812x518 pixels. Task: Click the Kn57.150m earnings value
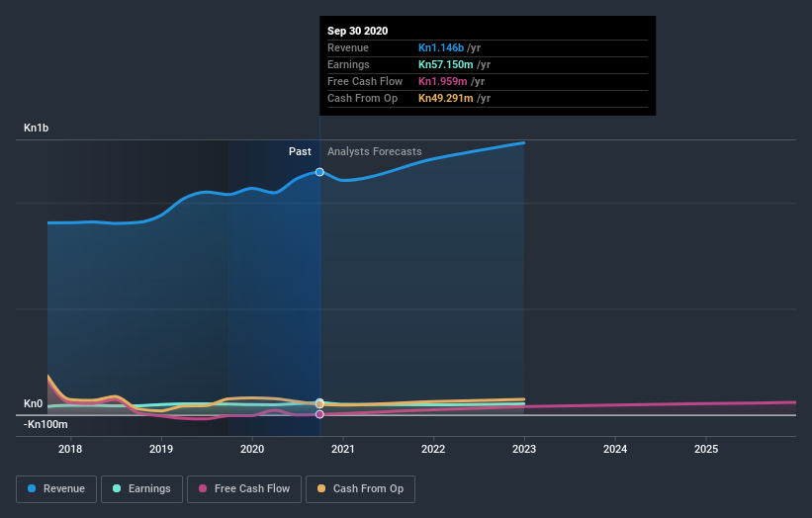(x=446, y=64)
